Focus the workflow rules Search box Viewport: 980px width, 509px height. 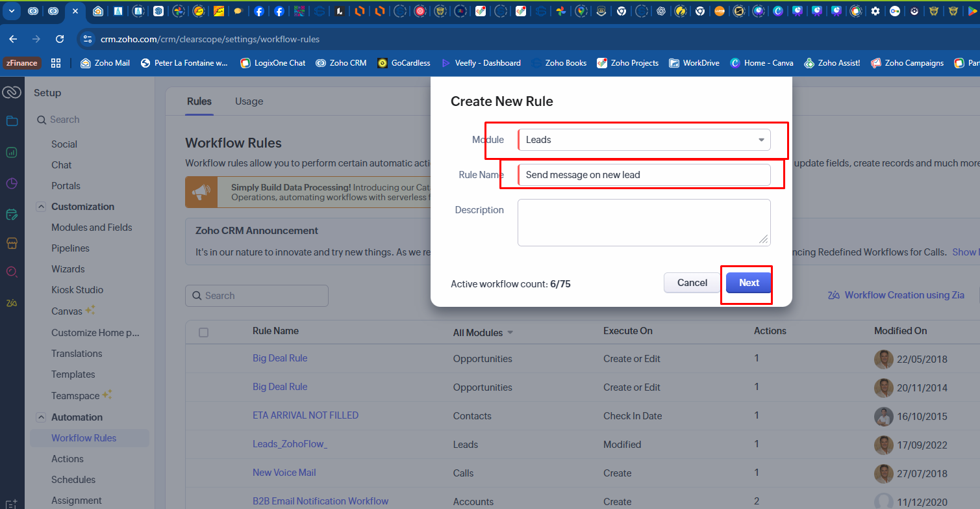(x=257, y=296)
